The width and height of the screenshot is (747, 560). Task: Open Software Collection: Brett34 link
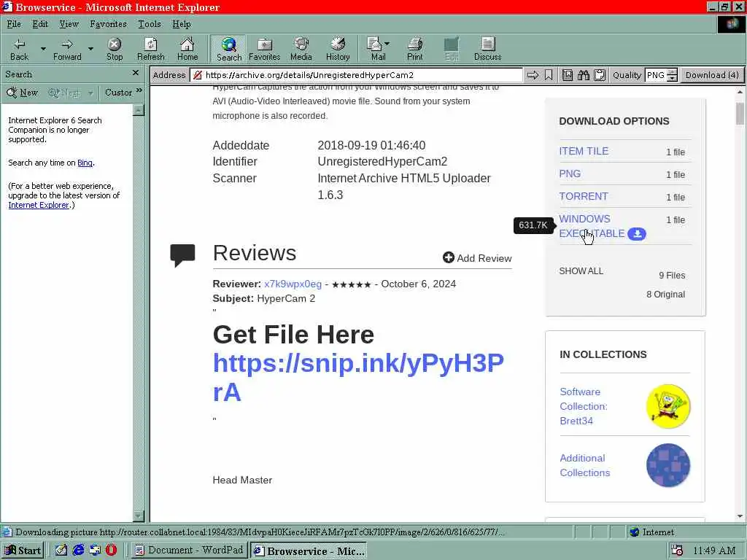pos(584,406)
